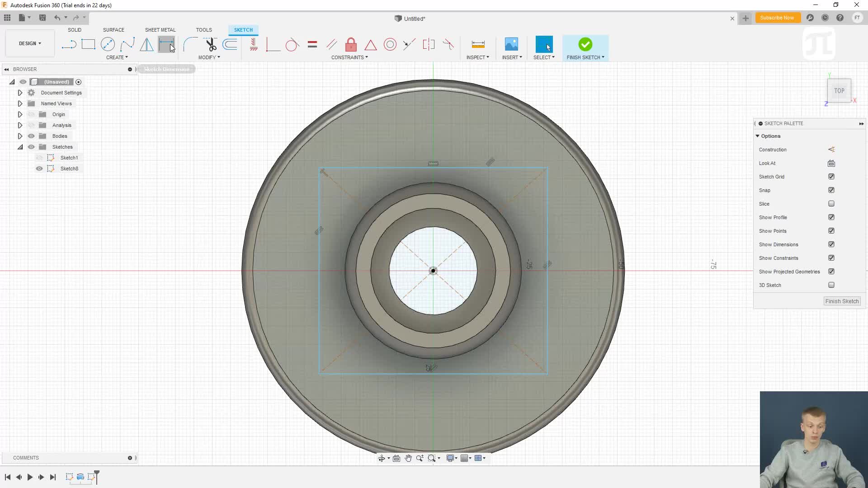Toggle the Sketch Grid checkbox
The image size is (868, 488).
[831, 177]
